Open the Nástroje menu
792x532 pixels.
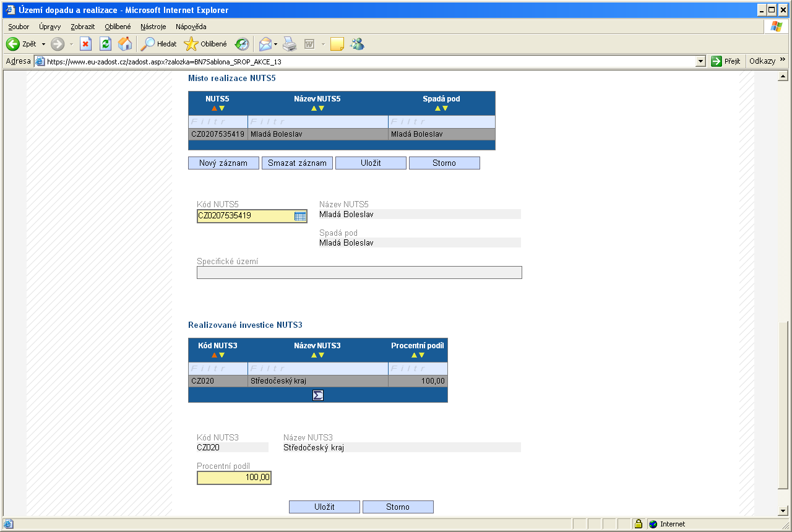(x=153, y=27)
